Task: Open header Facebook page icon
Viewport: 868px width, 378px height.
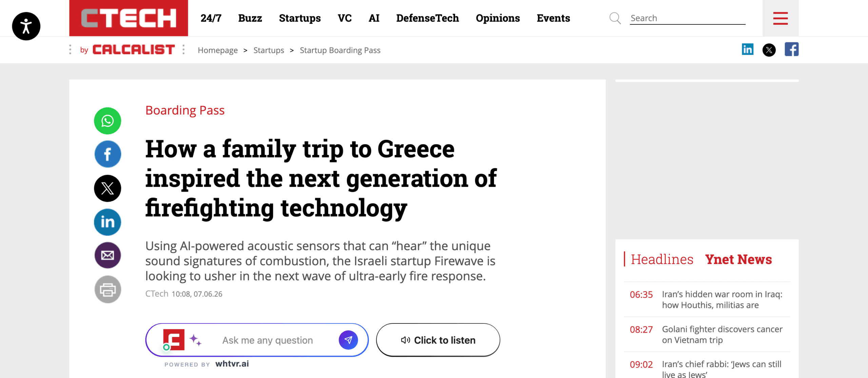Action: click(x=791, y=49)
